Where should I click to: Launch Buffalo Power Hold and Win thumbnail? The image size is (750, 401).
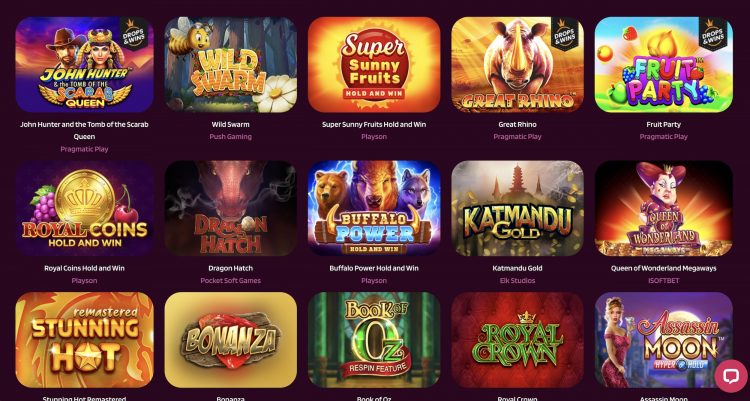pos(374,208)
